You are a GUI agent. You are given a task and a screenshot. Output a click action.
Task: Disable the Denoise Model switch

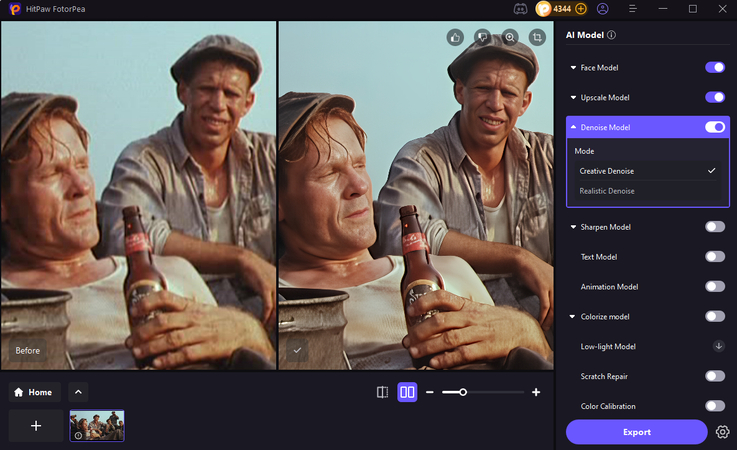(x=715, y=127)
